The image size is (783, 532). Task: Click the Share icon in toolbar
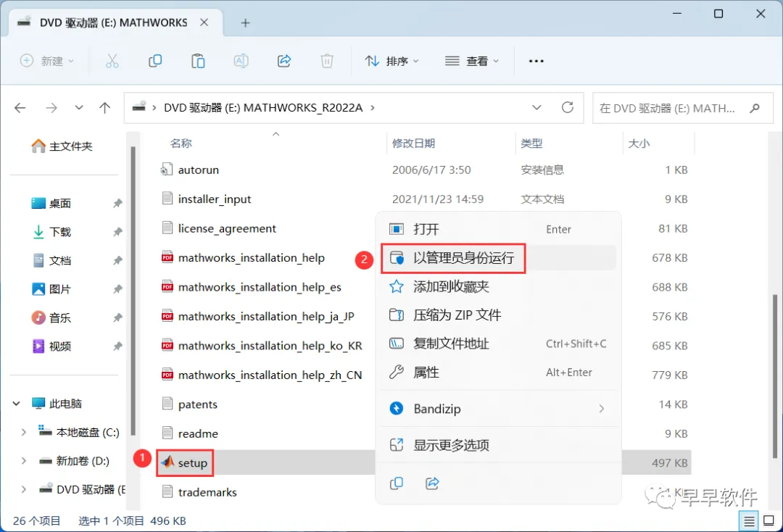(x=283, y=61)
